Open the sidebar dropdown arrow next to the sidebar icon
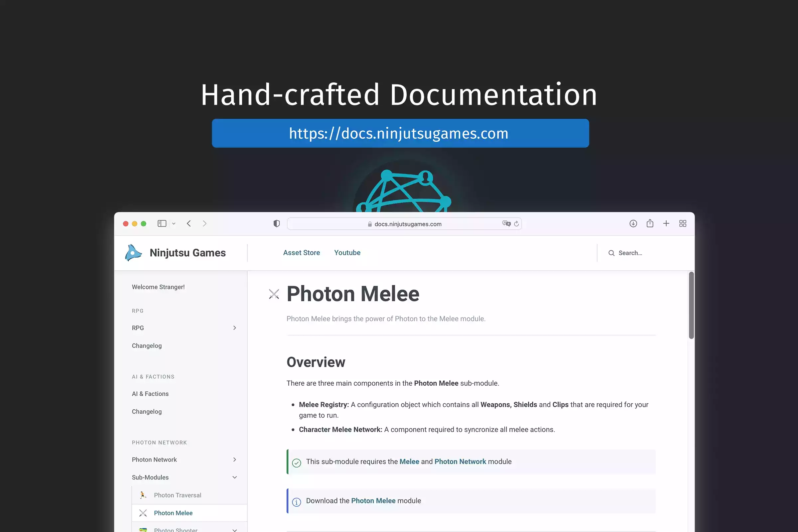The width and height of the screenshot is (798, 532). (174, 223)
